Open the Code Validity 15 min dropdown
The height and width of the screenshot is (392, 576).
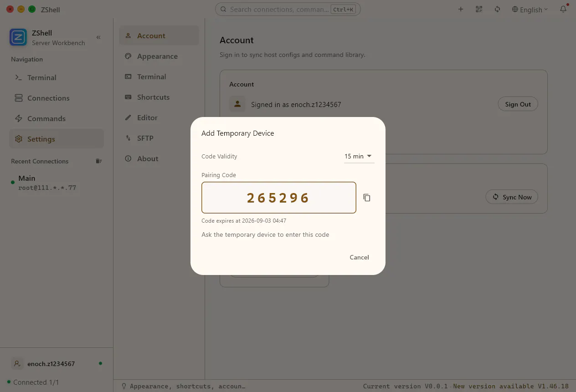359,156
